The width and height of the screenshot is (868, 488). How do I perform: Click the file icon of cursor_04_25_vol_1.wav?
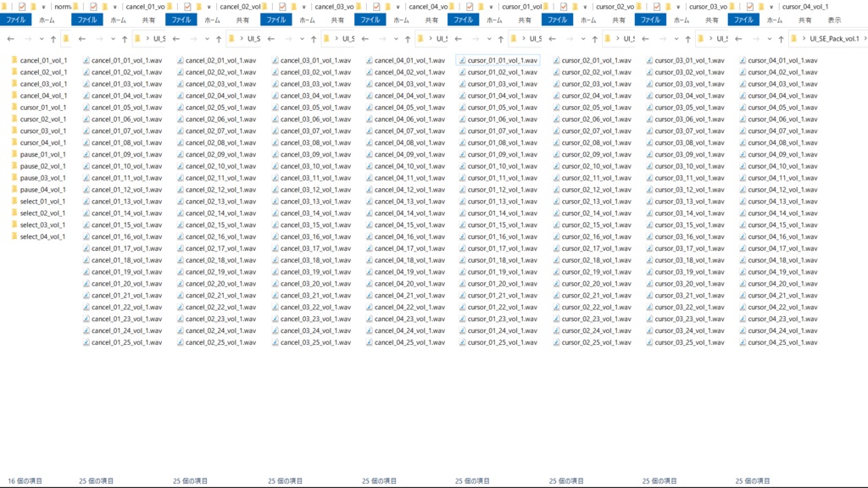(x=743, y=342)
